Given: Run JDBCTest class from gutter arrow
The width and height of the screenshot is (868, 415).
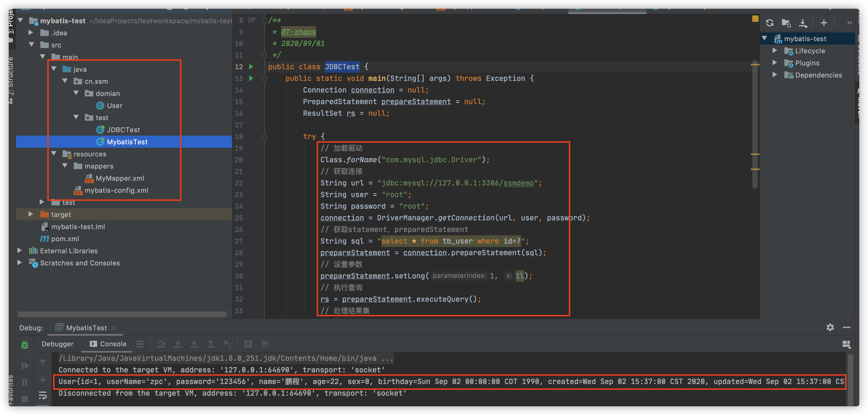Looking at the screenshot, I should pyautogui.click(x=251, y=66).
